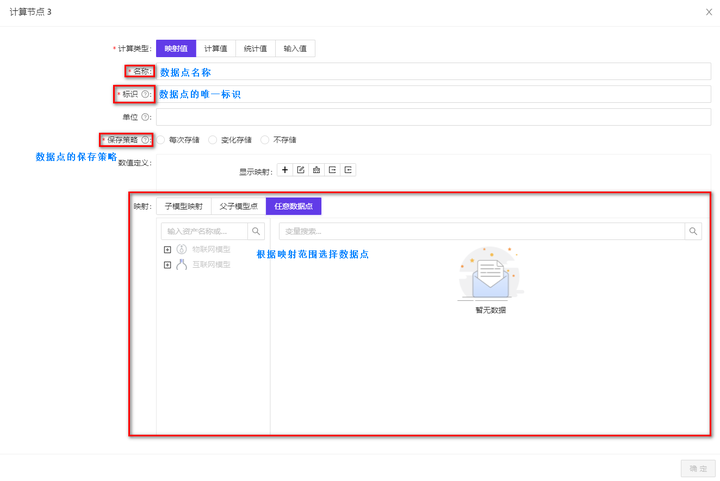
Task: Click the help icon next to 保存策略
Action: point(145,140)
